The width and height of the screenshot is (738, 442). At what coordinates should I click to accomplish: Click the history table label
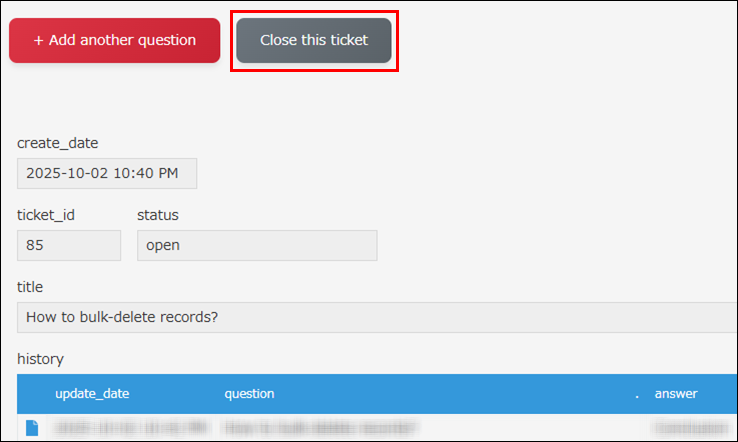coord(40,358)
